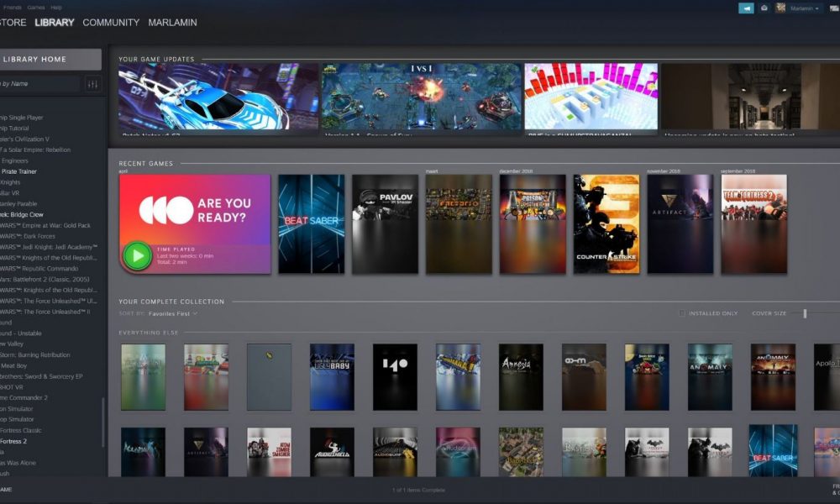
Task: Open the Rocket League update card
Action: click(x=218, y=99)
